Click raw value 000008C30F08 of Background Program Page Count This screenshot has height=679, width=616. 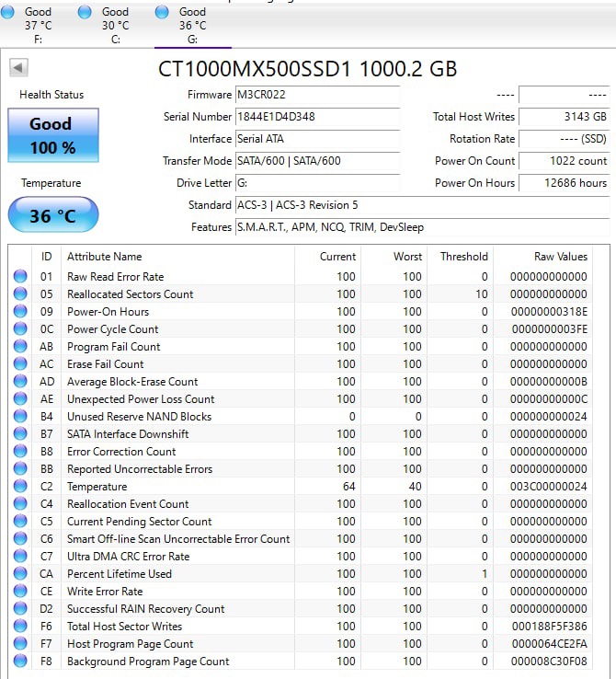point(549,662)
